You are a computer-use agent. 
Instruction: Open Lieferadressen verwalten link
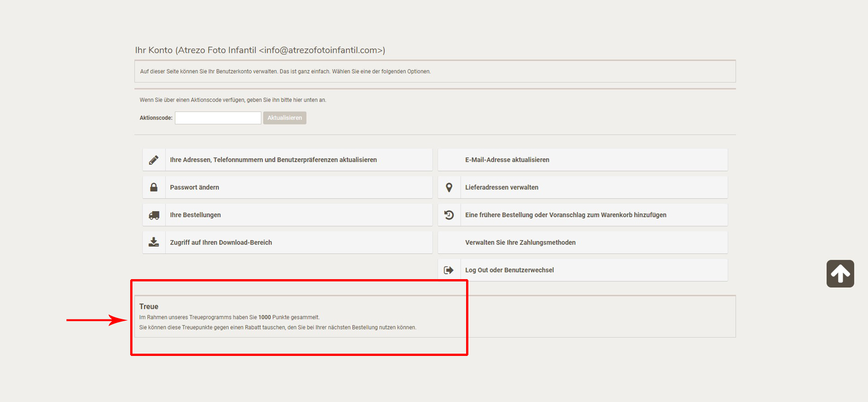pos(501,187)
